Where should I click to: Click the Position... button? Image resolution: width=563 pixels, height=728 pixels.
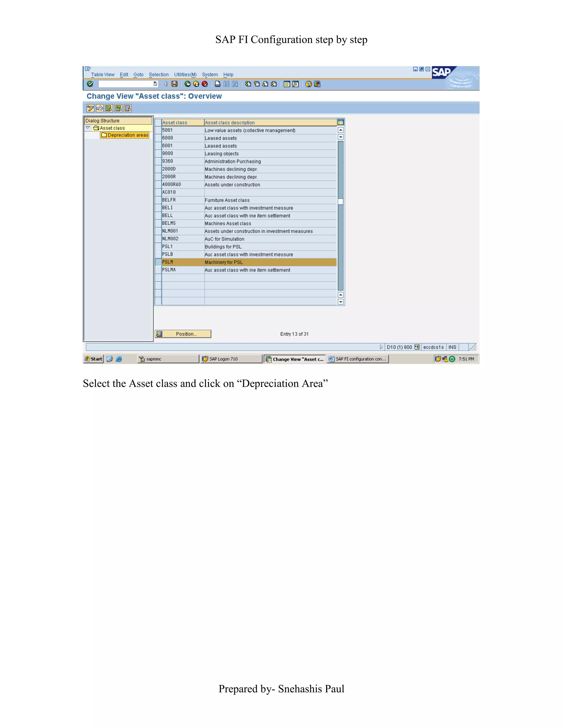[x=183, y=334]
